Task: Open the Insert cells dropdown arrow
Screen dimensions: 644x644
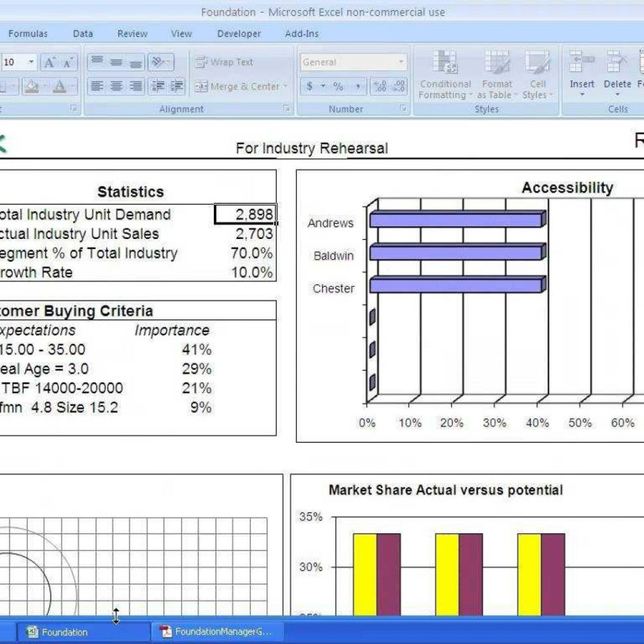Action: [582, 93]
